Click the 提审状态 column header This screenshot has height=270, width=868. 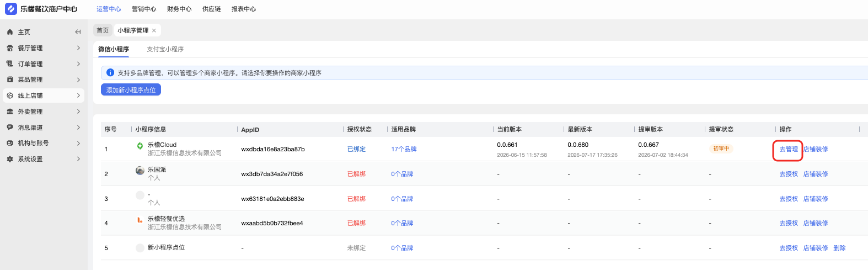point(721,129)
